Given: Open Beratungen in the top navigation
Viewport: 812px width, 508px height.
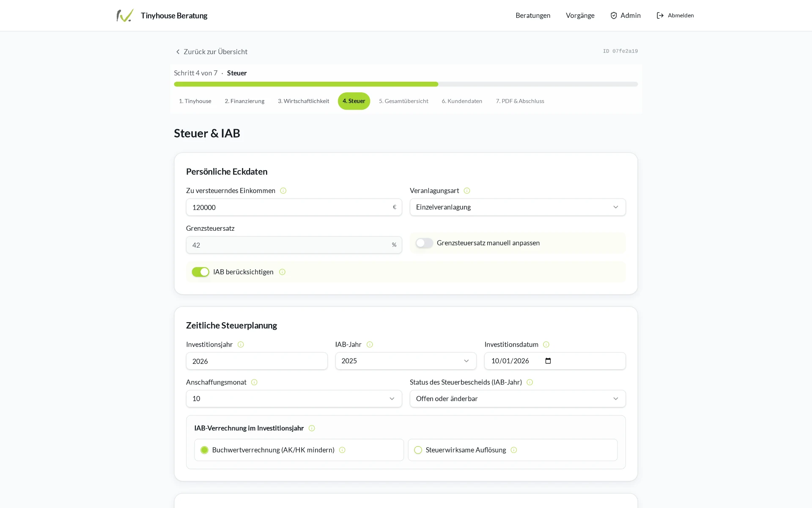Looking at the screenshot, I should (x=533, y=15).
